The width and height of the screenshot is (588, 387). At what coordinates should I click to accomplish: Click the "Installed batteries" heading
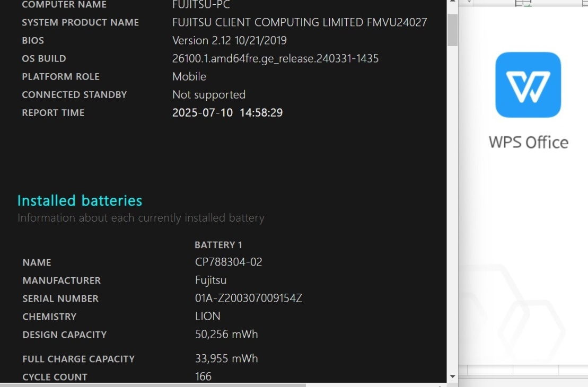(80, 200)
